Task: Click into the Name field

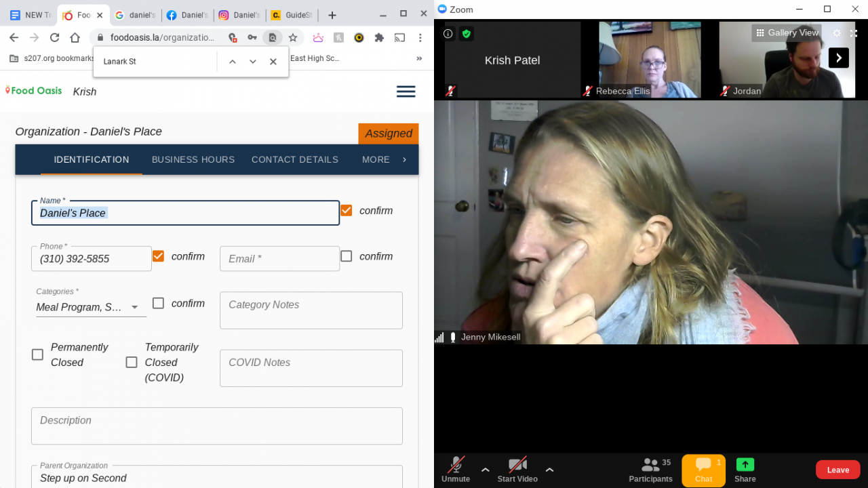Action: click(x=185, y=213)
